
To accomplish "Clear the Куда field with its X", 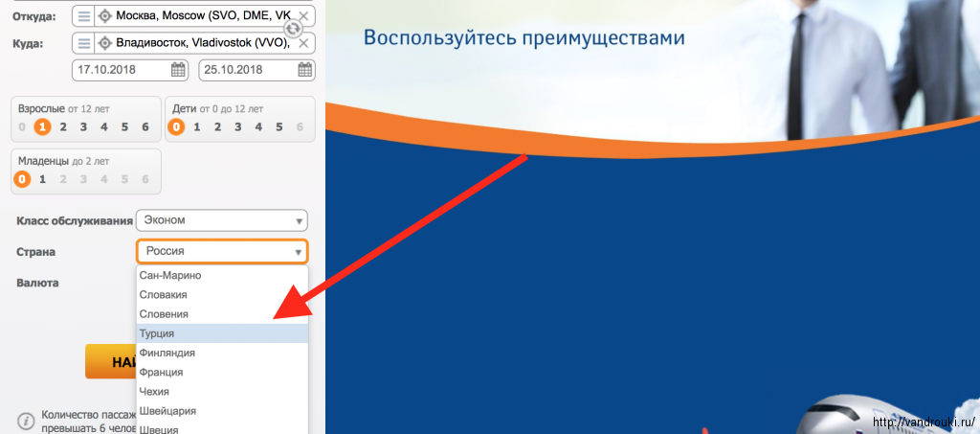I will click(x=303, y=43).
